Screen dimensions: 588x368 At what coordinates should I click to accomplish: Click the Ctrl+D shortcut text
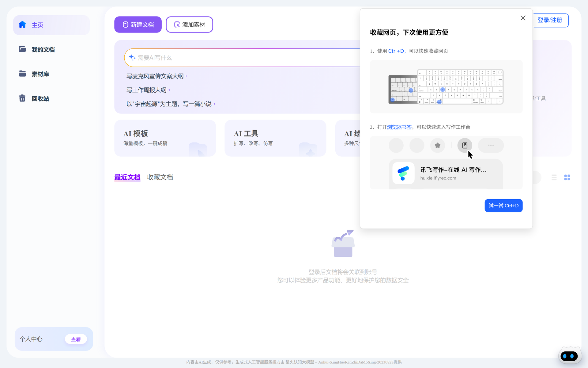396,51
